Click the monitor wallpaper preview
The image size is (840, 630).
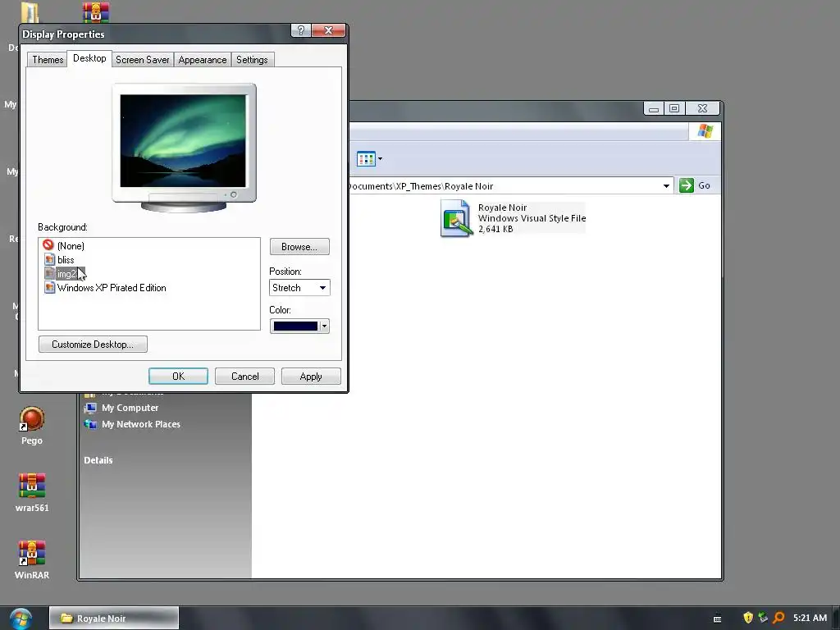183,141
